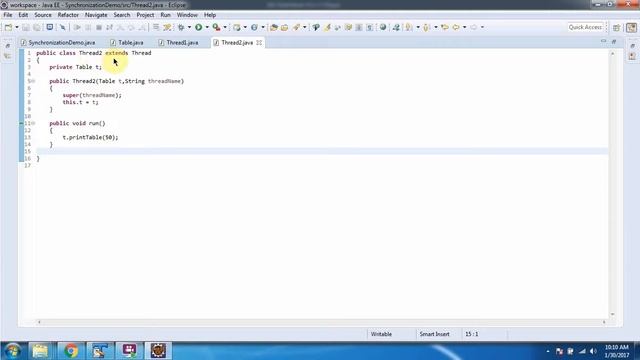Click the Save All icon
The height and width of the screenshot is (360, 640).
[x=37, y=27]
